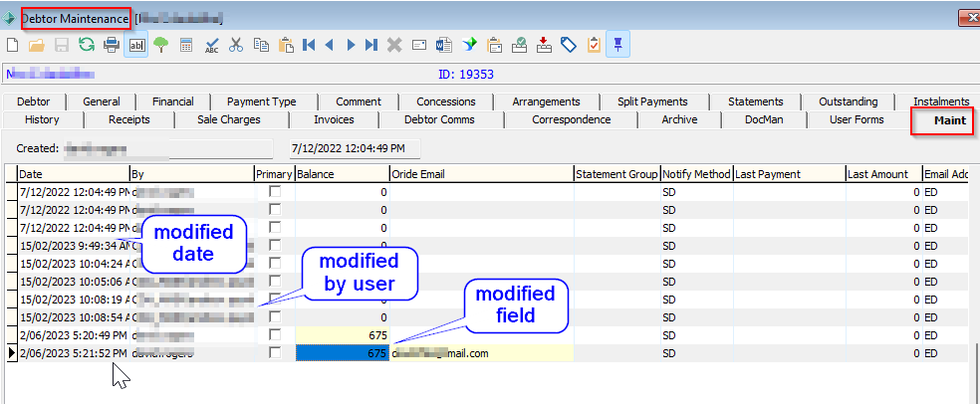Tick Primary for 2/06/2023 5:21:52 PM row
The height and width of the screenshot is (404, 980).
point(275,353)
